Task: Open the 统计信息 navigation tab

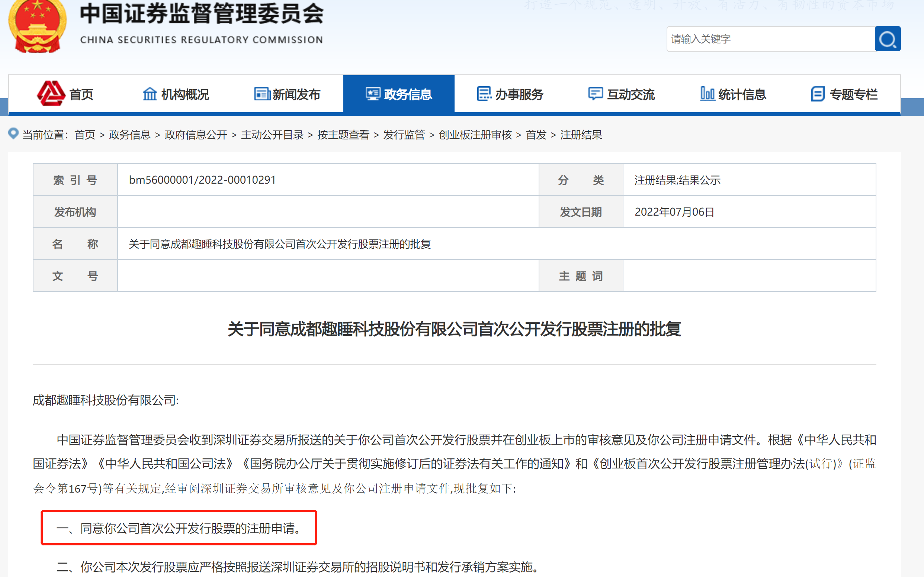Action: tap(733, 94)
